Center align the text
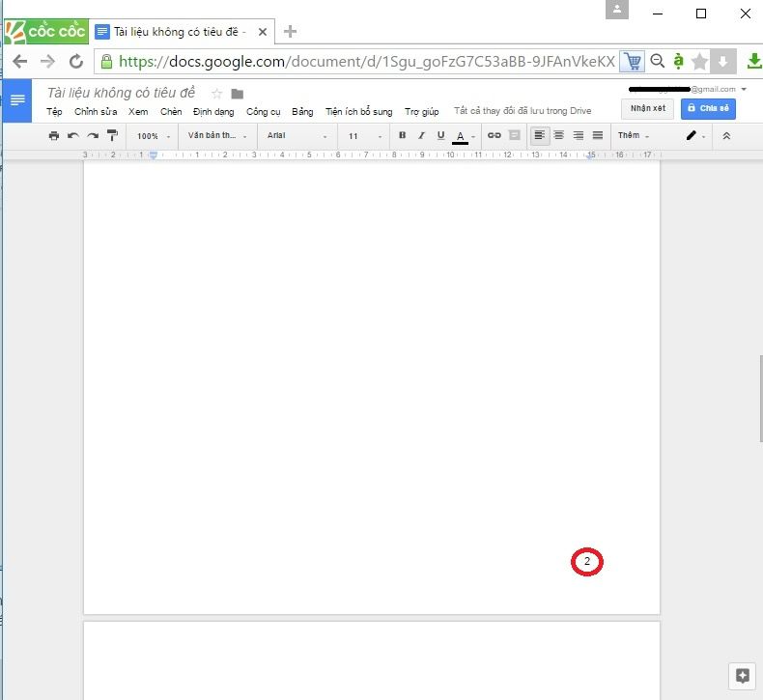This screenshot has width=763, height=700. pyautogui.click(x=558, y=135)
